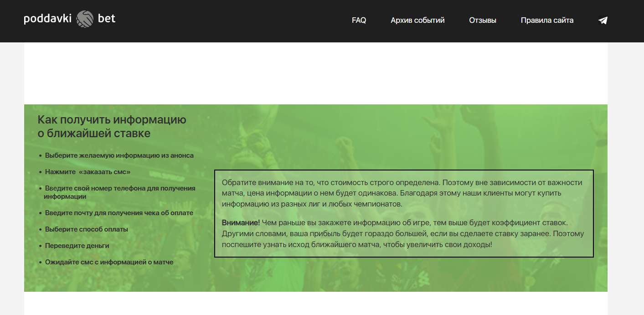Click step "Введите почту для получения чека"
The height and width of the screenshot is (315, 644).
tap(119, 213)
